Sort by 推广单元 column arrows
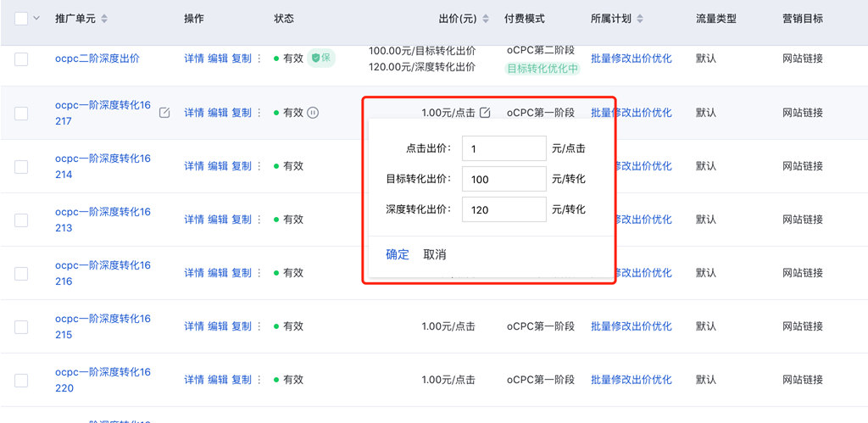Screen dimensions: 868x423 pos(104,19)
